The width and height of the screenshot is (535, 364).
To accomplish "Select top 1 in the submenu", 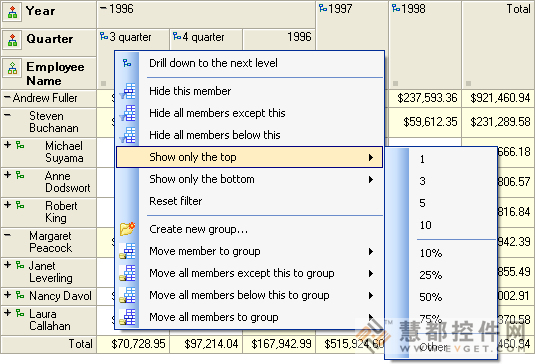I will click(x=441, y=159).
